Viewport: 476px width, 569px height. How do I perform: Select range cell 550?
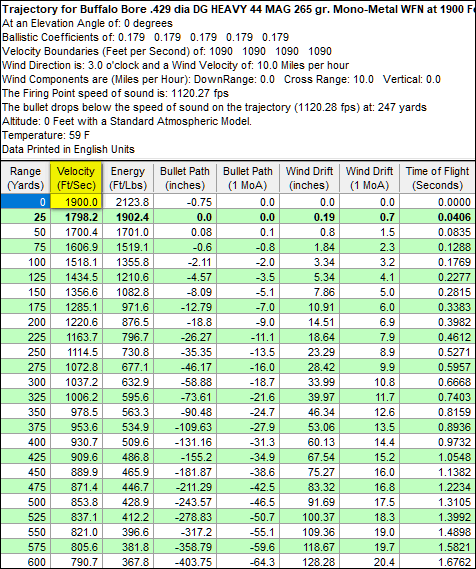tap(25, 532)
